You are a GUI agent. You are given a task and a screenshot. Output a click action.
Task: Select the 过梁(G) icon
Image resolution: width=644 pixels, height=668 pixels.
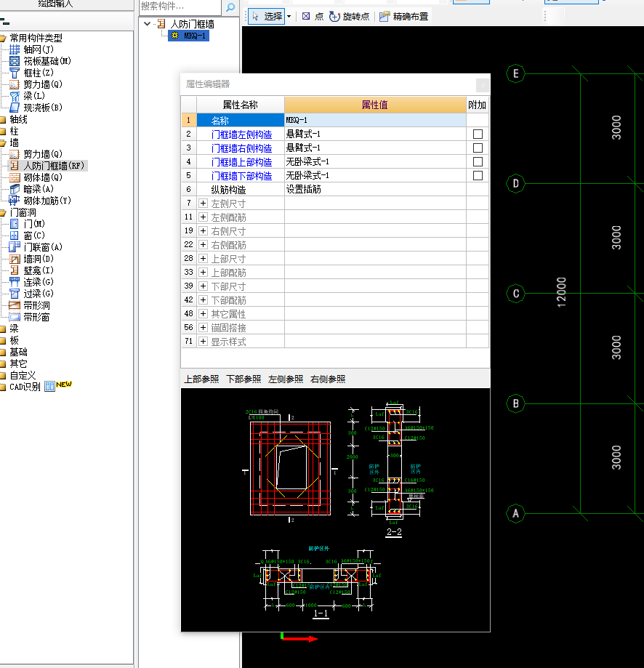pyautogui.click(x=15, y=294)
